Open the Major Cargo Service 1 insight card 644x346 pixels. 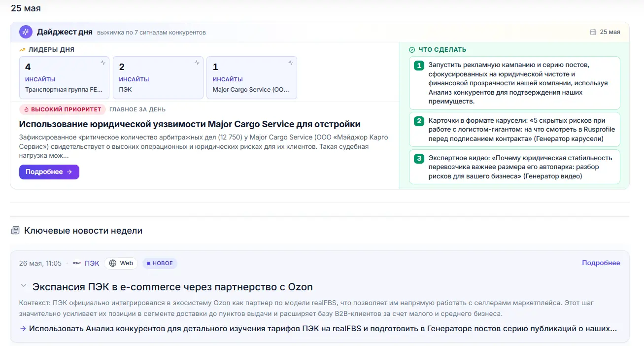[252, 78]
